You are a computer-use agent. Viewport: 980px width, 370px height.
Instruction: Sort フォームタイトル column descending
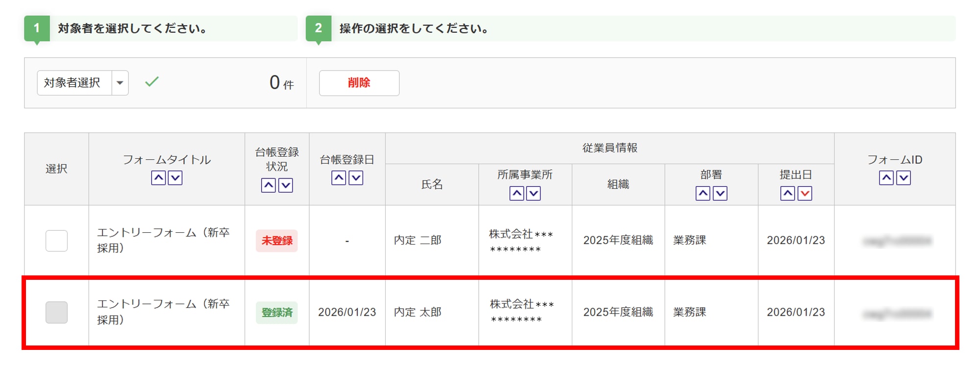(x=175, y=178)
